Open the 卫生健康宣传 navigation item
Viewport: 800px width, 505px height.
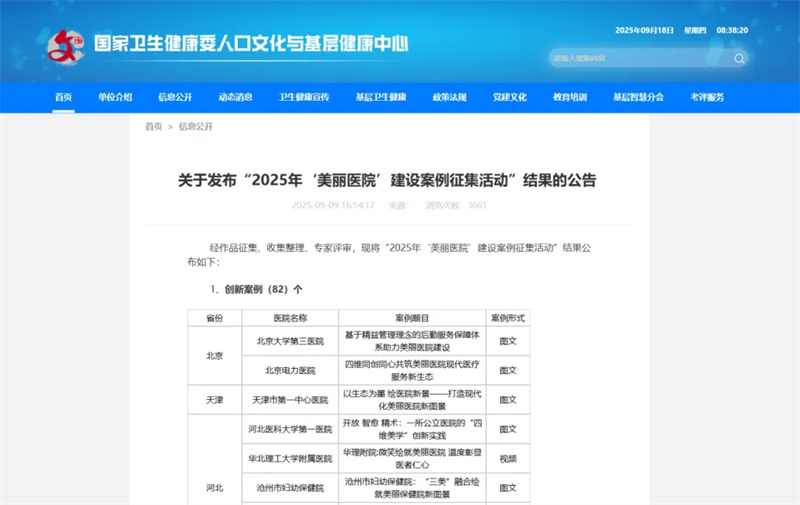click(x=304, y=97)
